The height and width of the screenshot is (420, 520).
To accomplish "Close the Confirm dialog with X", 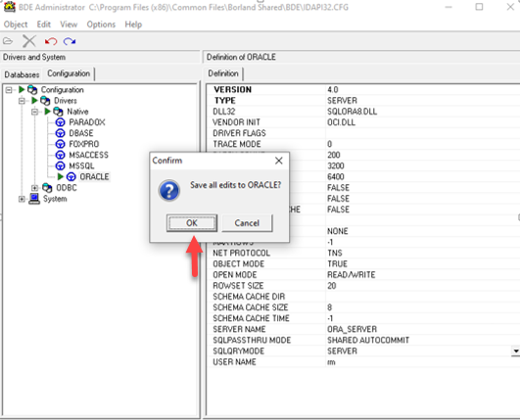I will (278, 161).
